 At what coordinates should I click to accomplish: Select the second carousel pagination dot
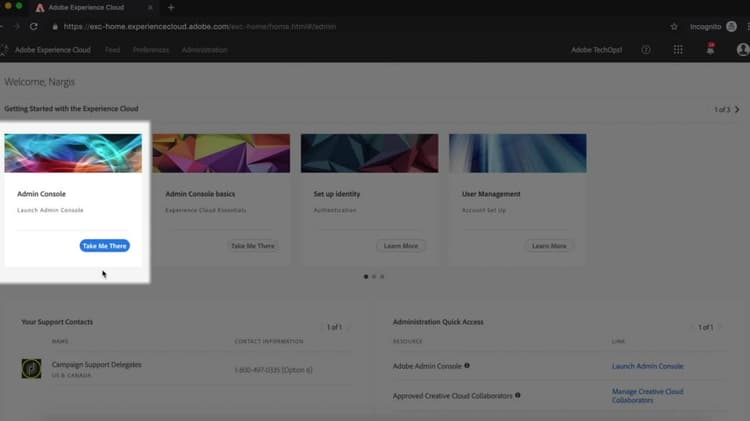point(374,277)
